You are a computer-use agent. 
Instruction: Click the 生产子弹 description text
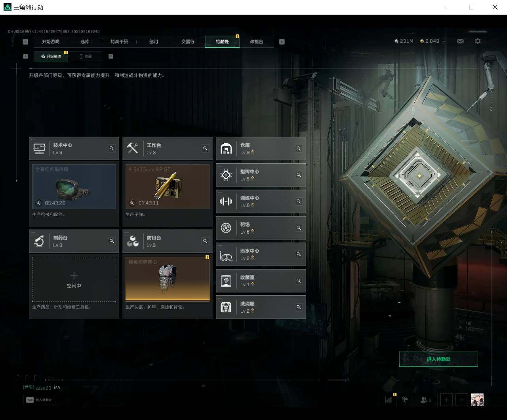pos(136,215)
